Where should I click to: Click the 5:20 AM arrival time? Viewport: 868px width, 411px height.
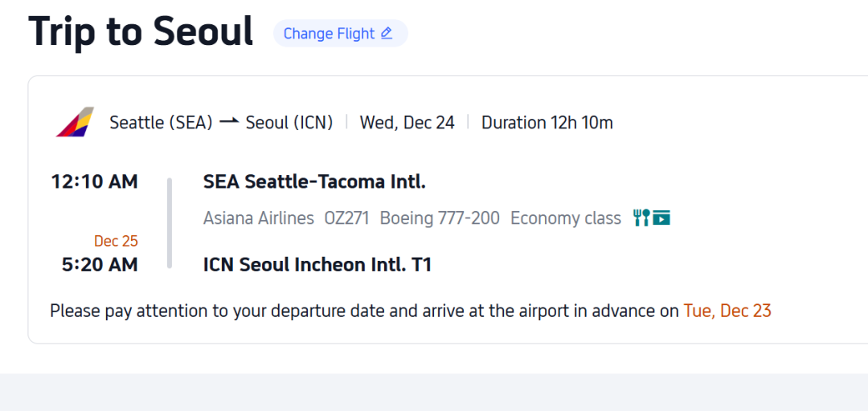click(100, 265)
